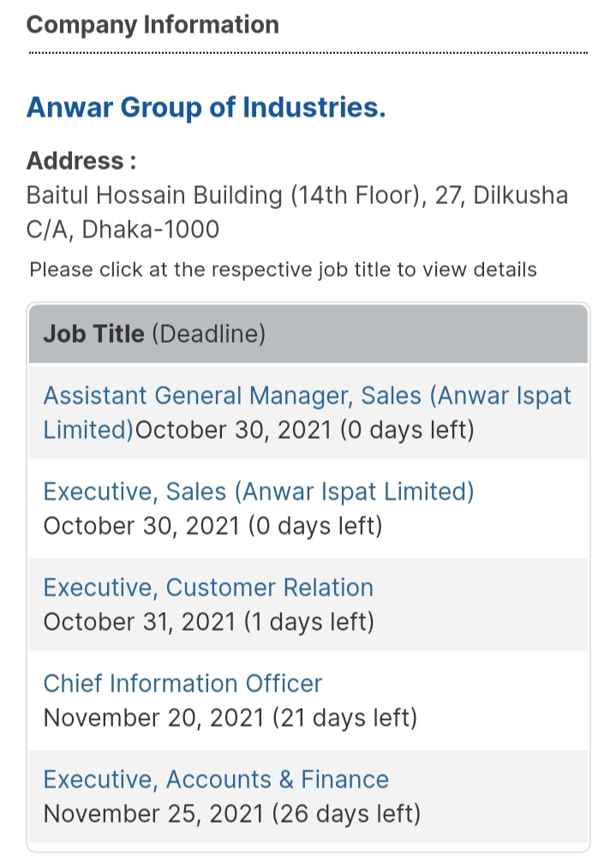616x856 pixels.
Task: Click the deadline text below Executive, Sales
Action: [212, 525]
